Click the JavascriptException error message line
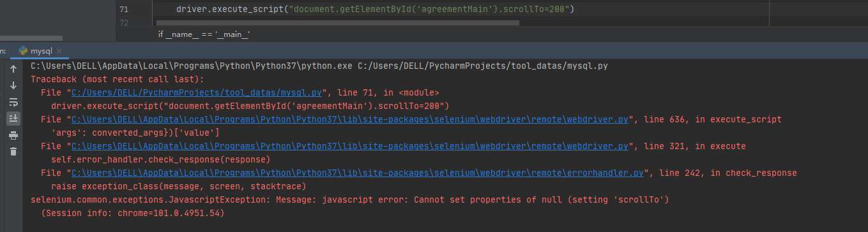Screen dimensions: 868x232 [349, 199]
